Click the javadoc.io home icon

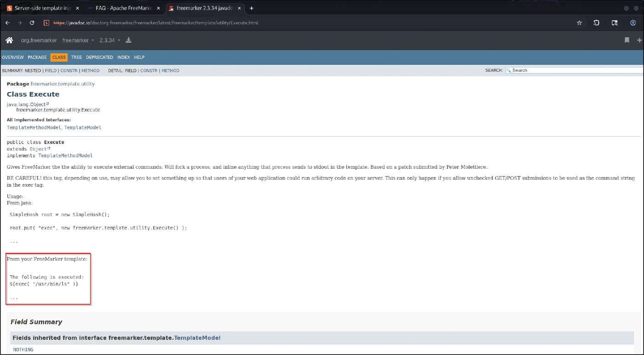coord(9,40)
